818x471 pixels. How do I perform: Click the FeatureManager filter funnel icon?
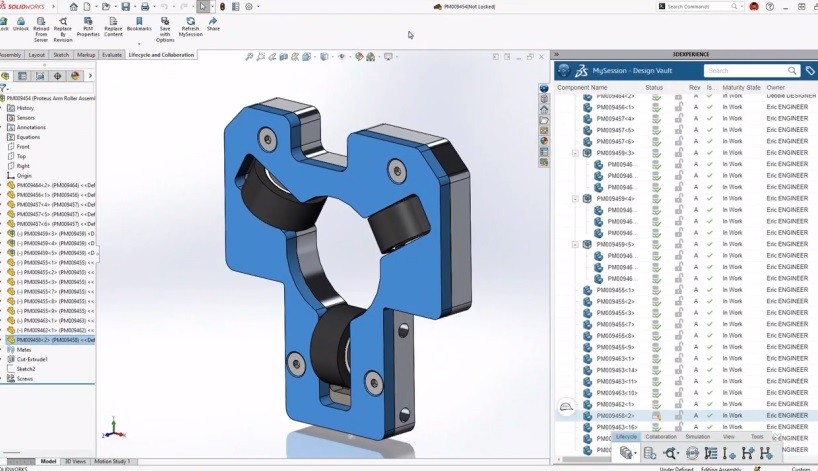tap(3, 88)
